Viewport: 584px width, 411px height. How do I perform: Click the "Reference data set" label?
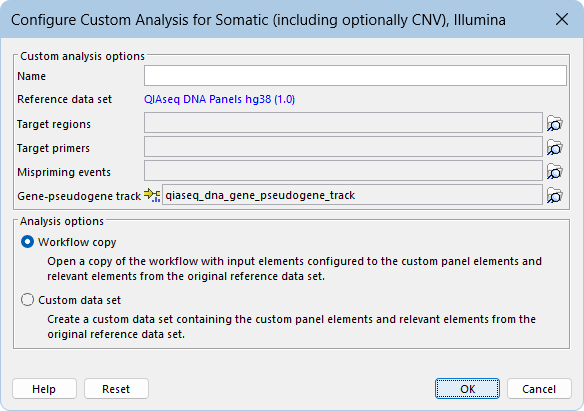point(64,99)
